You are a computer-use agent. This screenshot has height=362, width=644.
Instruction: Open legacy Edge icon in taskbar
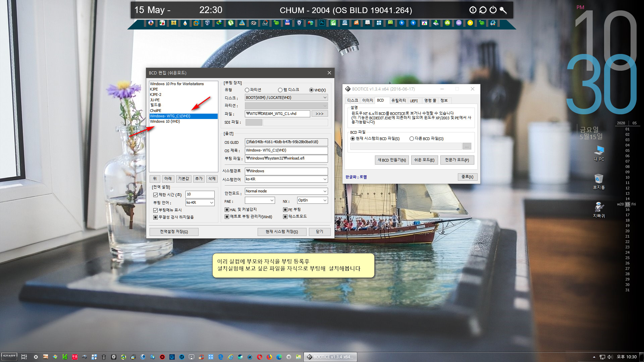[x=221, y=357]
